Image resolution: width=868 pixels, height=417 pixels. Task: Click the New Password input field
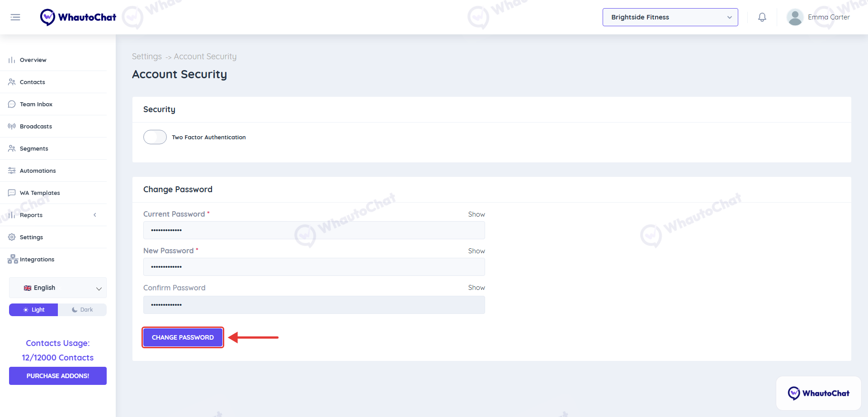[x=314, y=267]
